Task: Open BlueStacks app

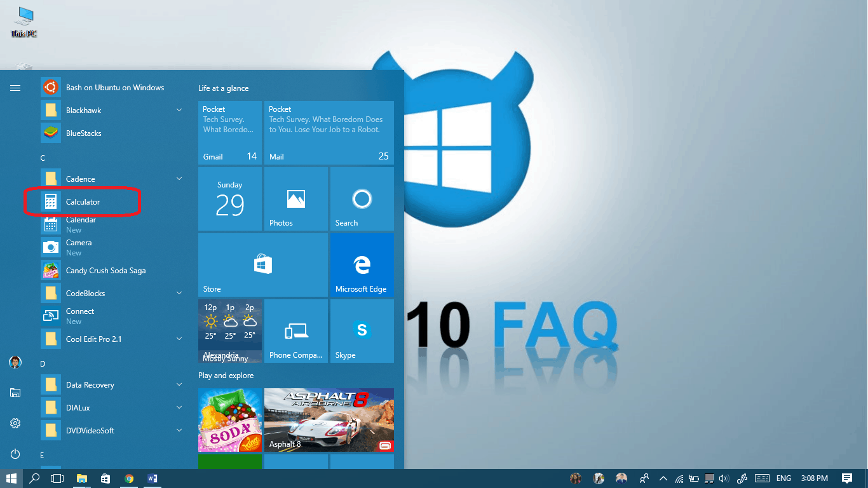Action: [x=83, y=133]
